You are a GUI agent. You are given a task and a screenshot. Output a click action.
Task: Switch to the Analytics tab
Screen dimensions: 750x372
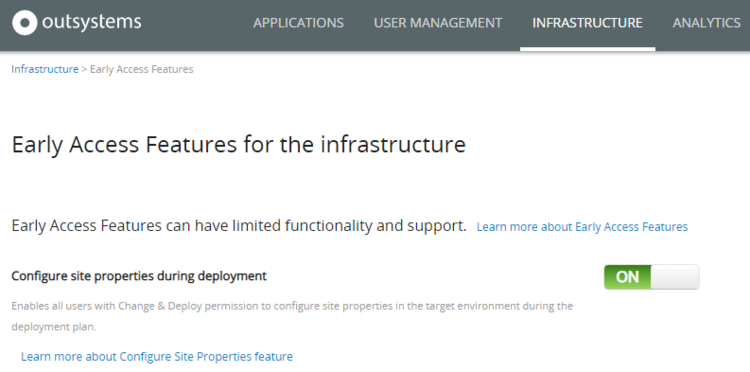pos(706,23)
